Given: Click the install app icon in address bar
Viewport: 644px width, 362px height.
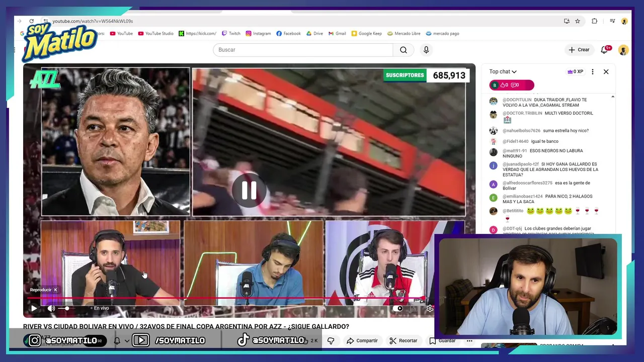Looking at the screenshot, I should (567, 21).
